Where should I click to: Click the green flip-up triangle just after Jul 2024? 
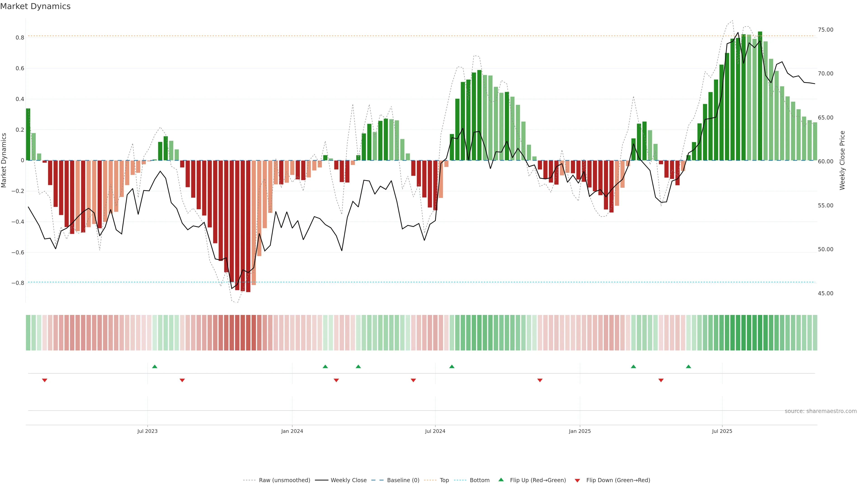[x=452, y=366]
